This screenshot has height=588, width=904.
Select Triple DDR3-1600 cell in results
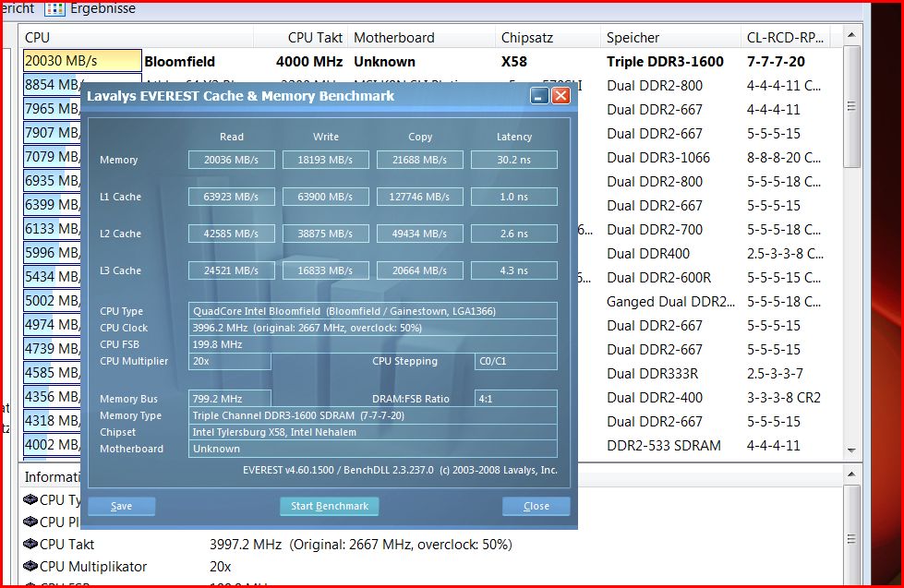click(x=665, y=61)
